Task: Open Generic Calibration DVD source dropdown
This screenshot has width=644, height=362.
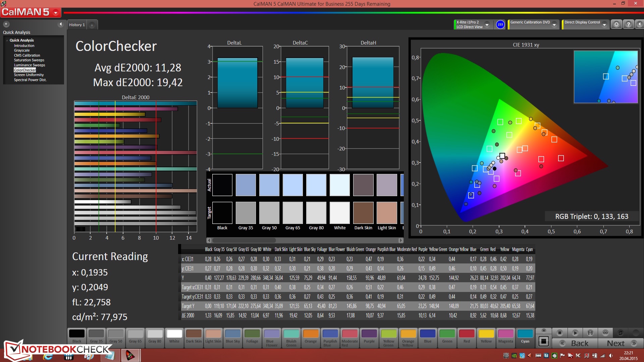Action: 554,24
